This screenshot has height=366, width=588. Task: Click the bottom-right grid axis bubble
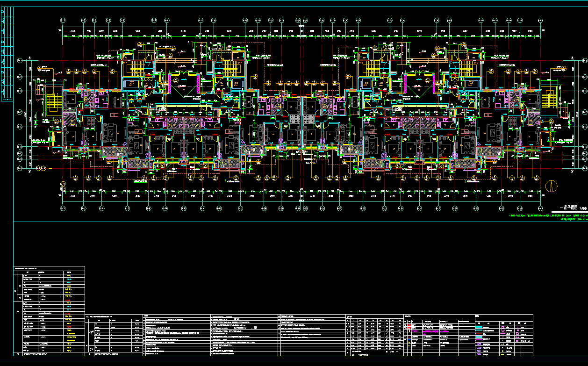[541, 208]
